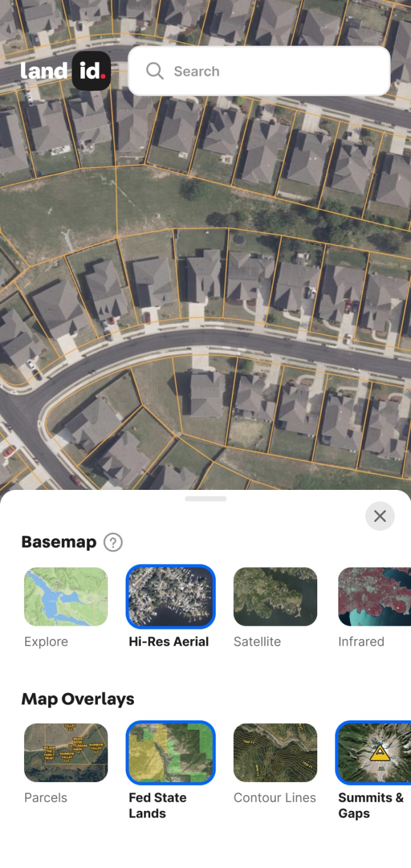Click the Search input field
Viewport: 411px width, 868px height.
(260, 71)
